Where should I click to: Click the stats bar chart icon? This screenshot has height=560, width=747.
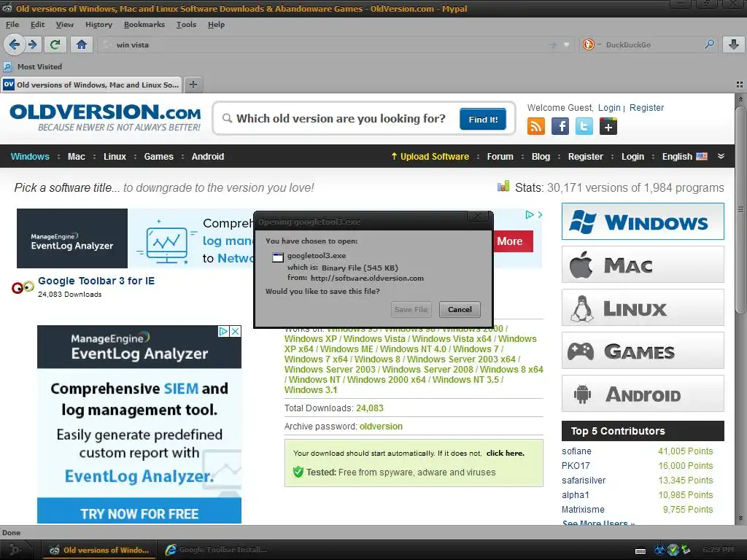pos(503,186)
